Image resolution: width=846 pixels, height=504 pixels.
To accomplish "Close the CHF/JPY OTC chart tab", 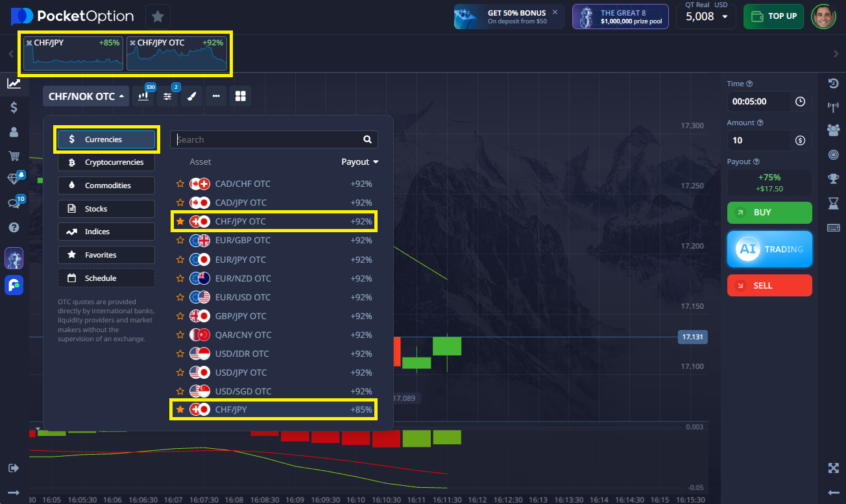I will pyautogui.click(x=132, y=43).
